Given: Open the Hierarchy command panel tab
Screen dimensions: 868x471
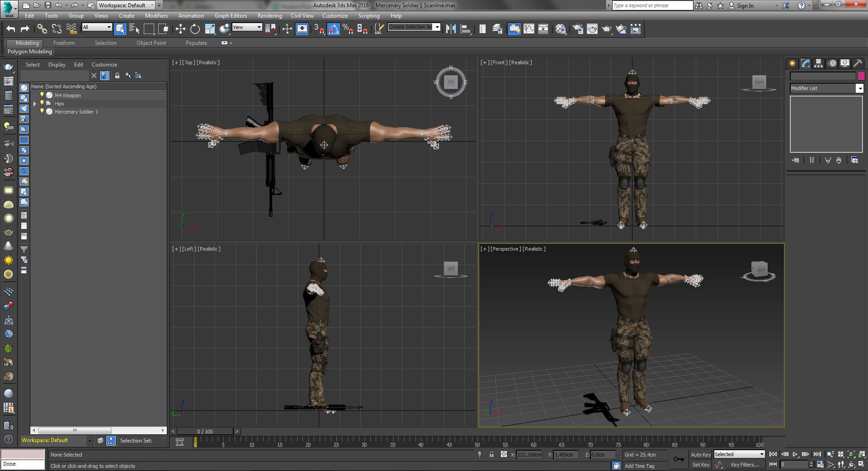Looking at the screenshot, I should click(819, 63).
